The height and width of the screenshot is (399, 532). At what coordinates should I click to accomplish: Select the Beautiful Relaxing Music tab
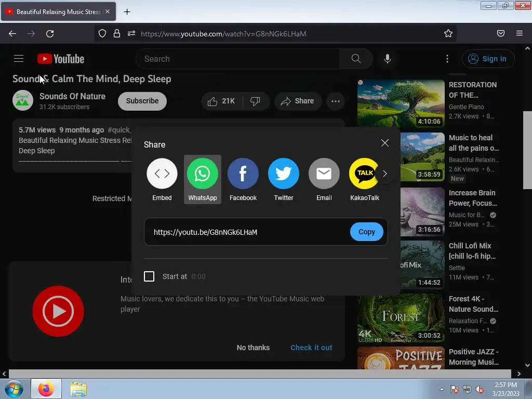point(58,11)
